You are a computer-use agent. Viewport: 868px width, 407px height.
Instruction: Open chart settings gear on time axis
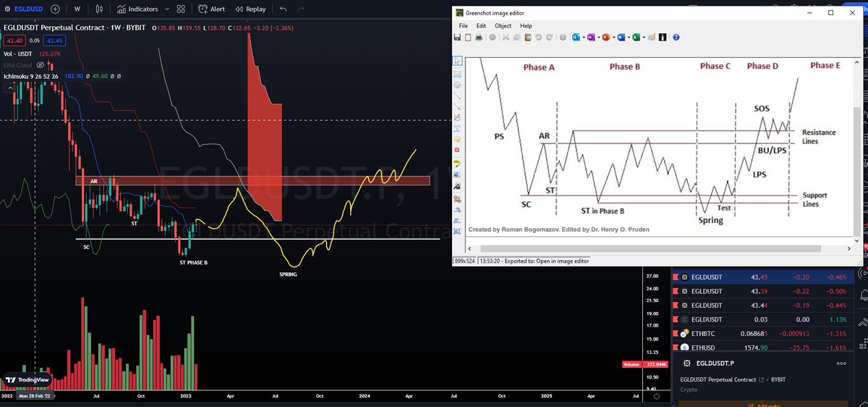656,397
